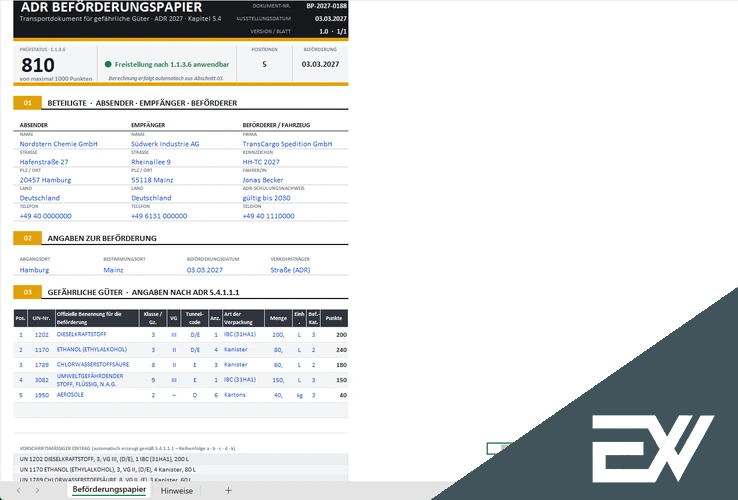This screenshot has height=500, width=738.
Task: Click Bestimmungsort value 'Mainz'
Action: (113, 270)
